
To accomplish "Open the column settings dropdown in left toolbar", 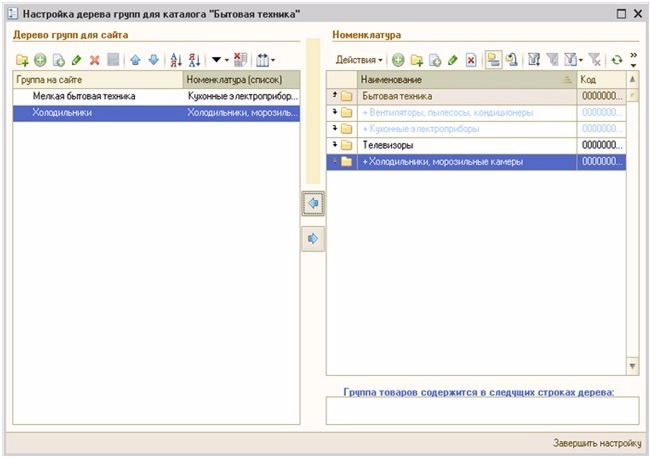I will 268,60.
